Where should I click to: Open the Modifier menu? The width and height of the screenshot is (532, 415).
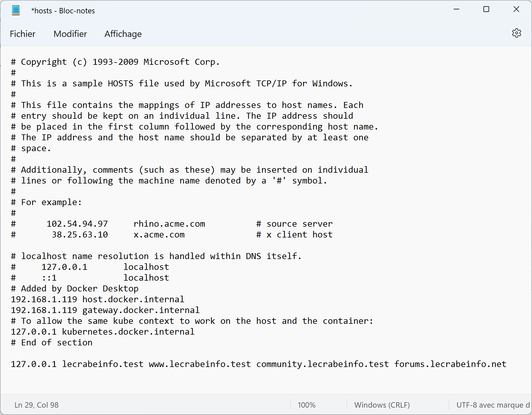pos(70,34)
